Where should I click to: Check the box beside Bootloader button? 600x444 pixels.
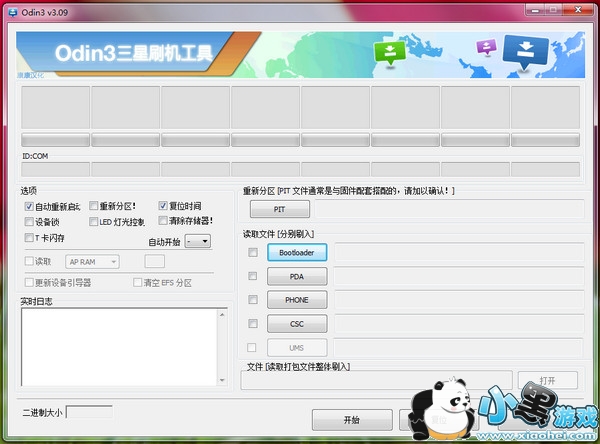pyautogui.click(x=253, y=252)
